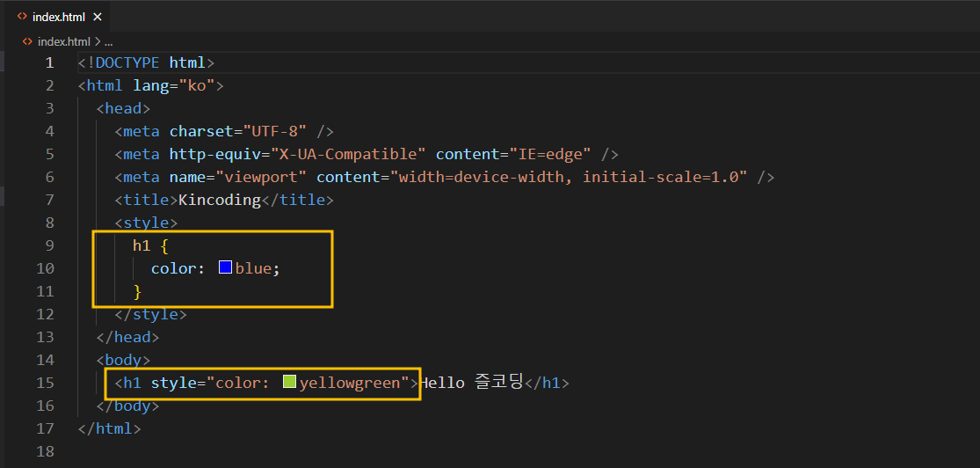980x468 pixels.
Task: Click index.html in the breadcrumb
Action: [64, 42]
